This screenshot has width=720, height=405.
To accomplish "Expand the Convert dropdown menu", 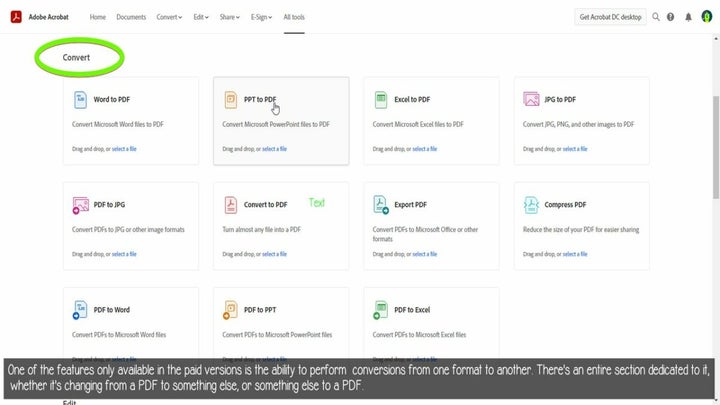I will click(x=169, y=17).
